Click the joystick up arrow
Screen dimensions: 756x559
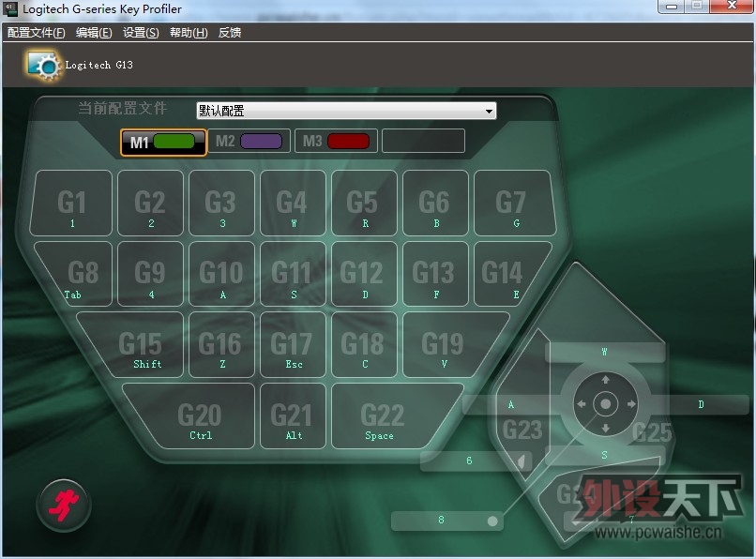(606, 380)
